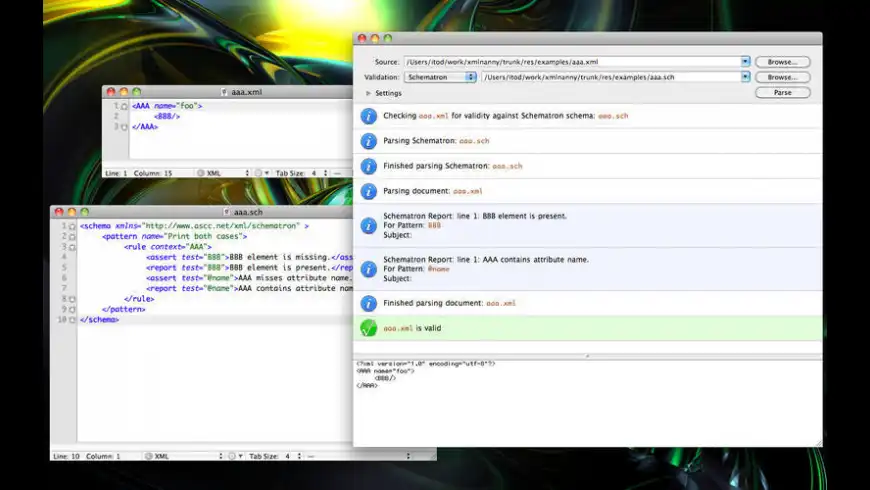The width and height of the screenshot is (870, 490).
Task: Collapse the fold marker on line 1 of aaa.xml
Action: tap(124, 105)
